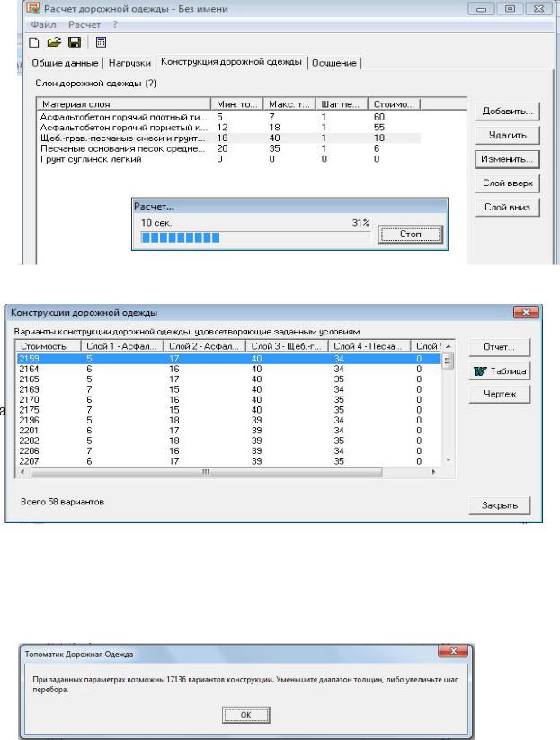Click the Добавить... button

pos(507,111)
